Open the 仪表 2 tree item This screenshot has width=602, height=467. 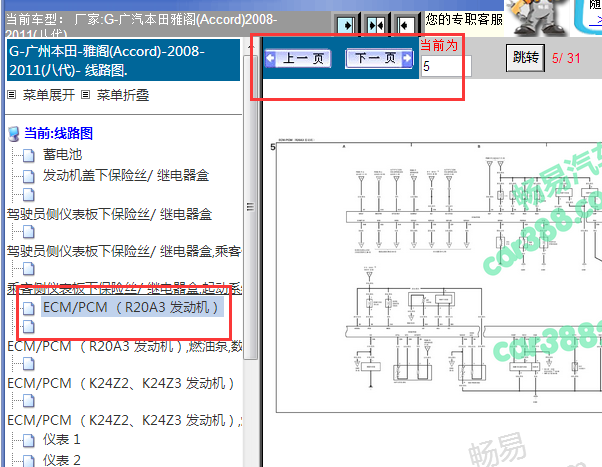62,460
